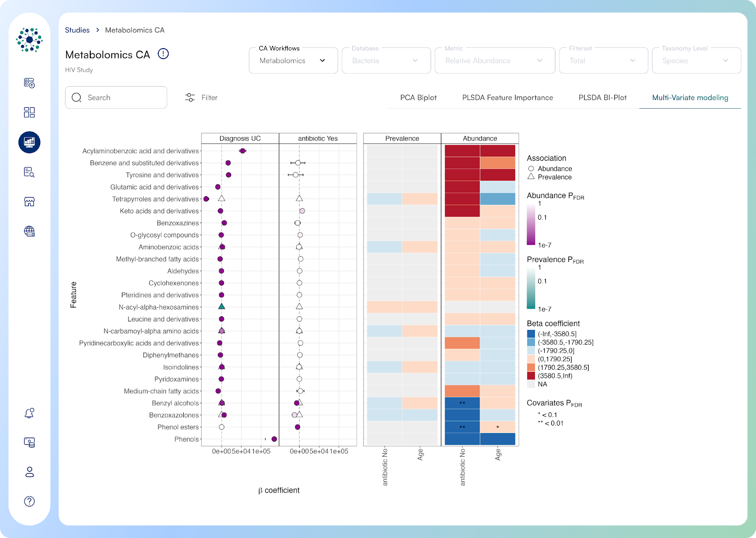Click the Abundance P-FDR color gradient bar
756x538 pixels.
[x=531, y=224]
